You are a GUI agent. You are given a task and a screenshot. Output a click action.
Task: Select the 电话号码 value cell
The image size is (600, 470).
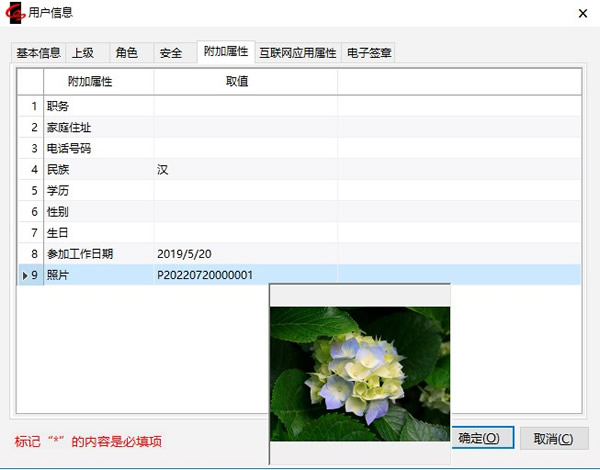click(245, 148)
